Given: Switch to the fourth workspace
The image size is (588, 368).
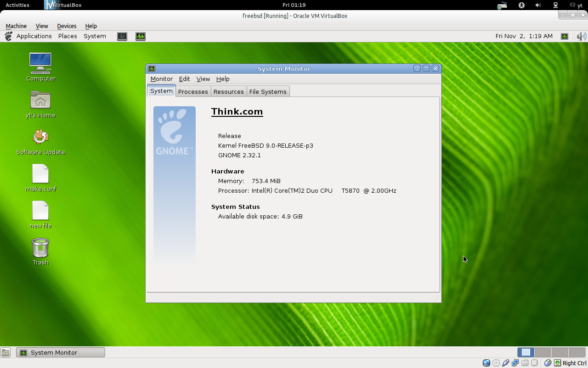Looking at the screenshot, I should 577,352.
